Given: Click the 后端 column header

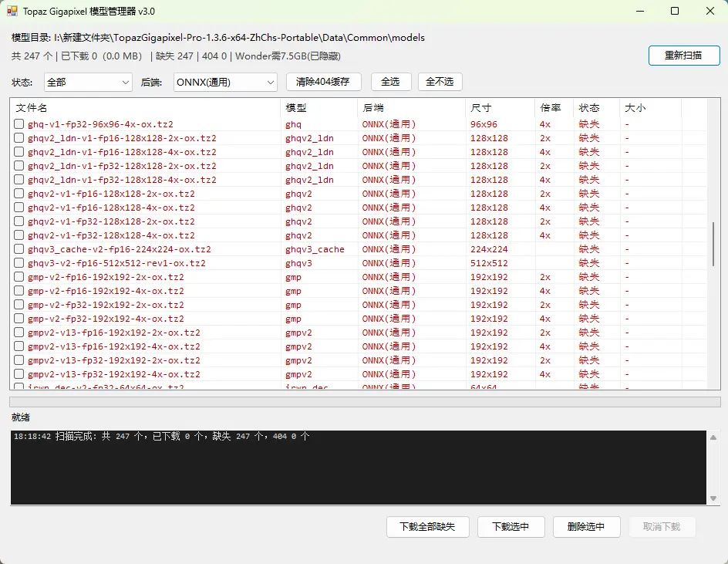Looking at the screenshot, I should 411,108.
